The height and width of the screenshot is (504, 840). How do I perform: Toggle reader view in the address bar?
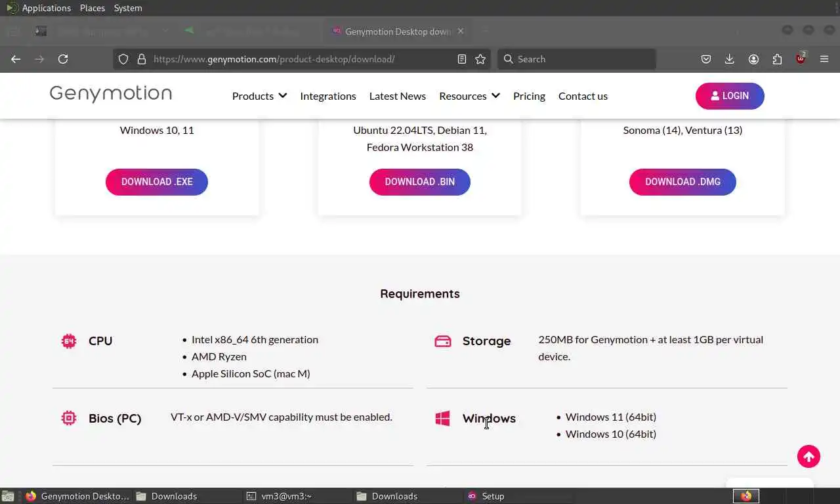[x=462, y=59]
